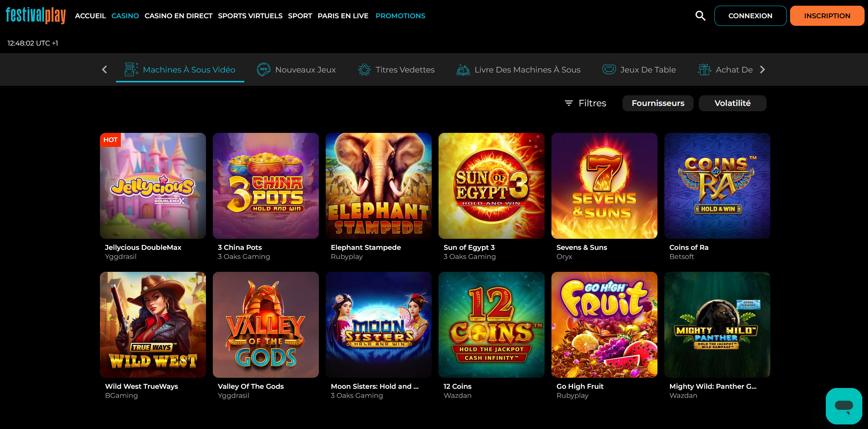Image resolution: width=868 pixels, height=429 pixels.
Task: Click the Go High Fruit title text
Action: pyautogui.click(x=580, y=386)
